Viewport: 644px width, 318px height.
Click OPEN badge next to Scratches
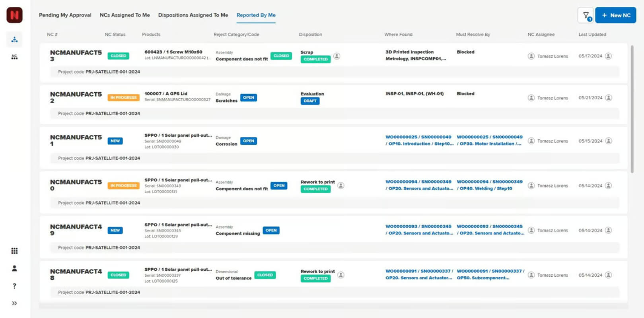249,97
